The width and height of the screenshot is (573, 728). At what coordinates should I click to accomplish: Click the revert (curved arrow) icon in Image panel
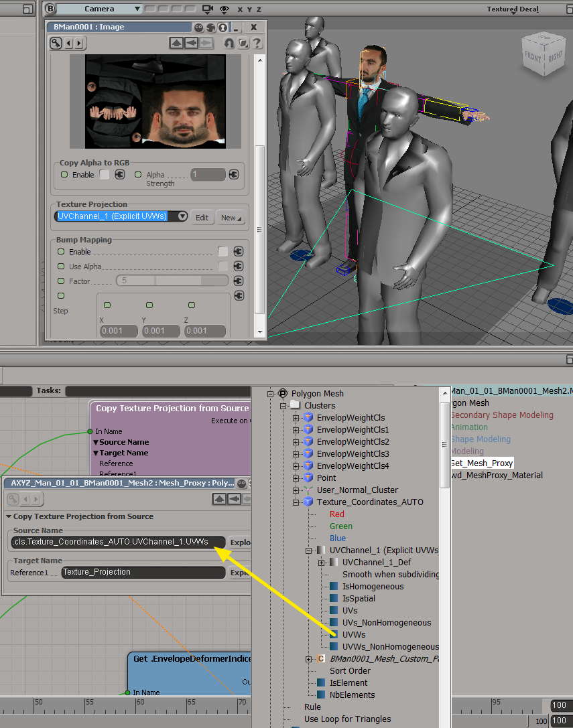pyautogui.click(x=229, y=43)
